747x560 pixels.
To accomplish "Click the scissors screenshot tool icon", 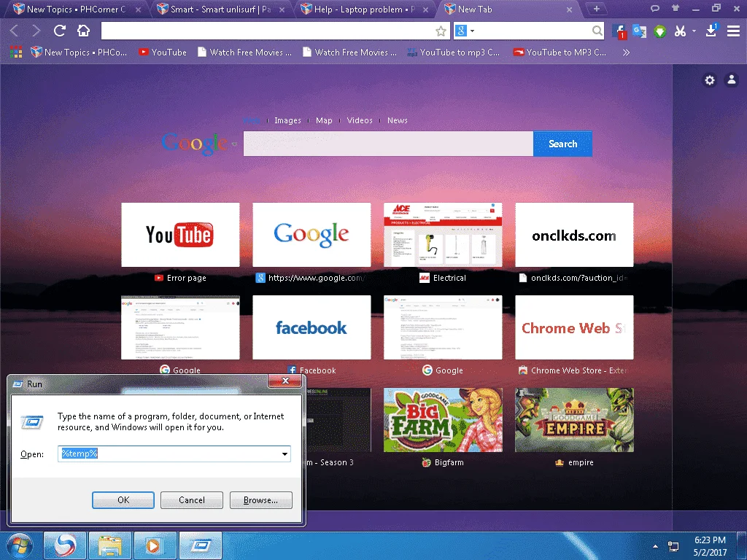I will (680, 31).
